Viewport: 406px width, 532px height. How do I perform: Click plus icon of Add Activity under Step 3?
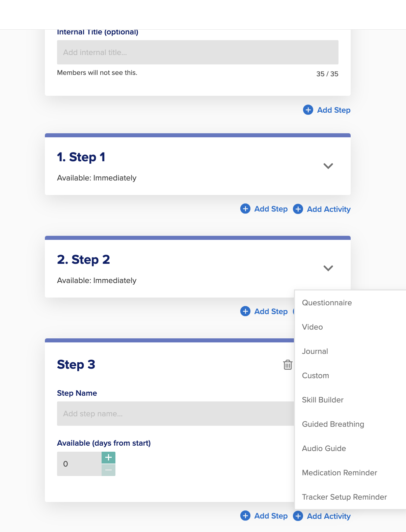pyautogui.click(x=298, y=516)
